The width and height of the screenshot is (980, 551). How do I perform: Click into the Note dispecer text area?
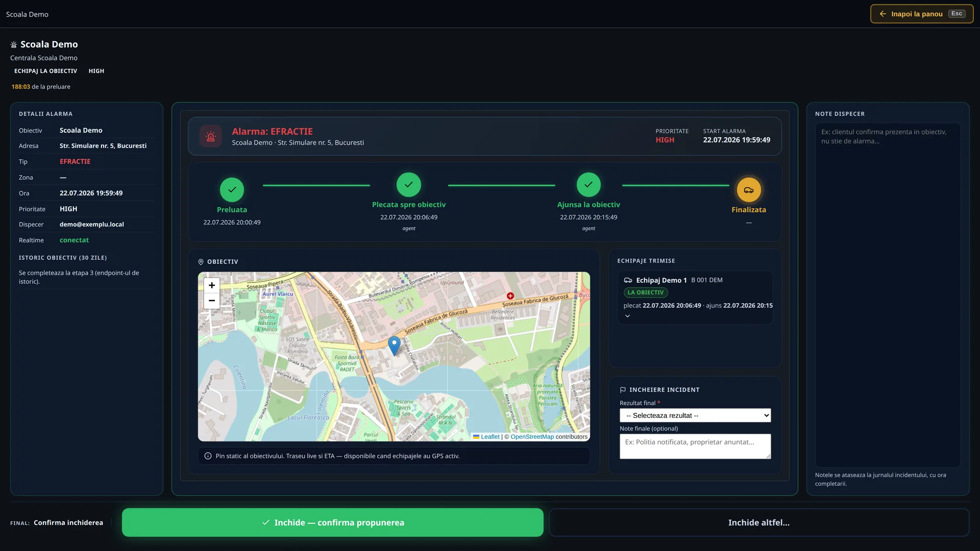888,295
